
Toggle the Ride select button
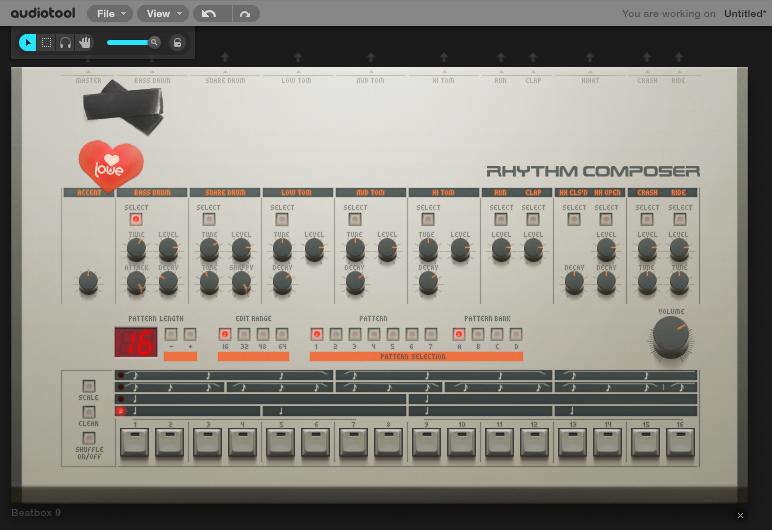tap(679, 219)
